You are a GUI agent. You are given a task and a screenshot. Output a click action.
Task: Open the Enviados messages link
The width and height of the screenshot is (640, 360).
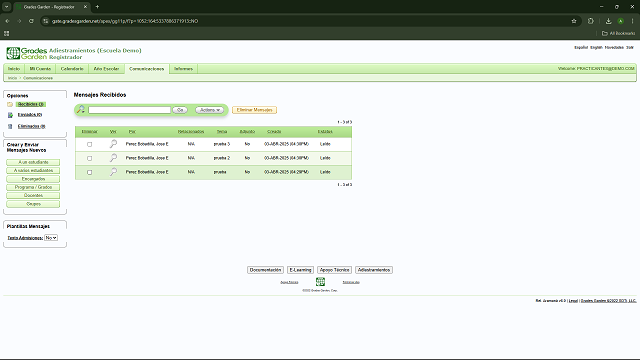coord(30,115)
